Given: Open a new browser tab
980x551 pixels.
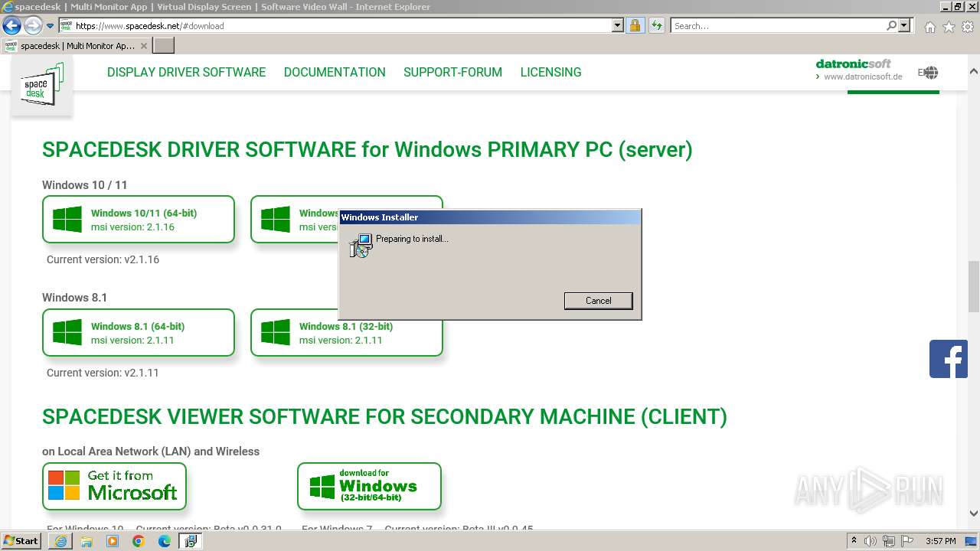Looking at the screenshot, I should point(164,46).
